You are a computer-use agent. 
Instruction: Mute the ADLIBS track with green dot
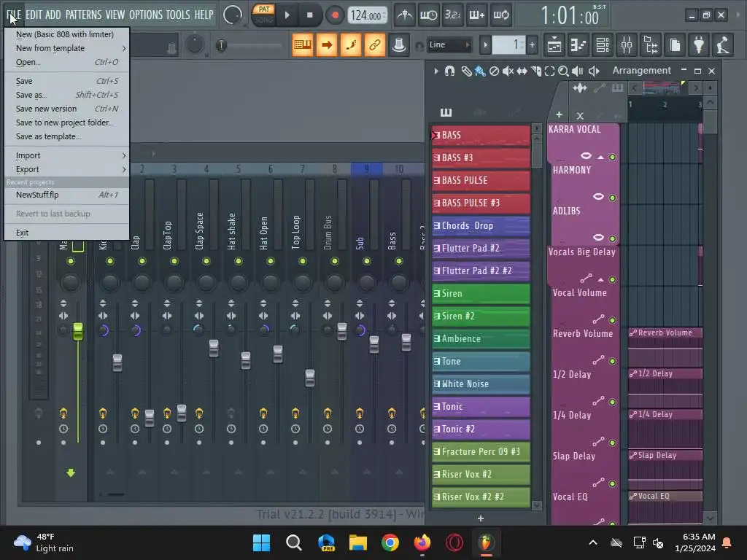(x=612, y=238)
